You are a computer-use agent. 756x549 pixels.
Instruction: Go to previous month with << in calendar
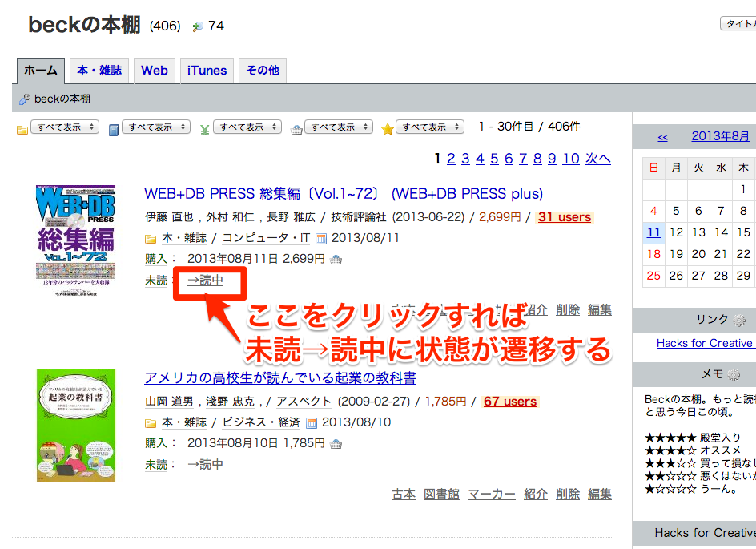tap(662, 137)
